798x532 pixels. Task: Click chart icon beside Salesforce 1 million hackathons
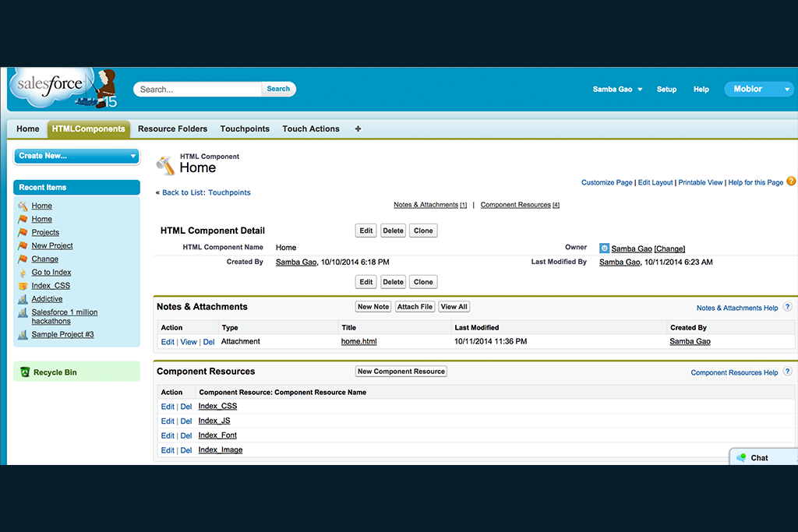(23, 313)
